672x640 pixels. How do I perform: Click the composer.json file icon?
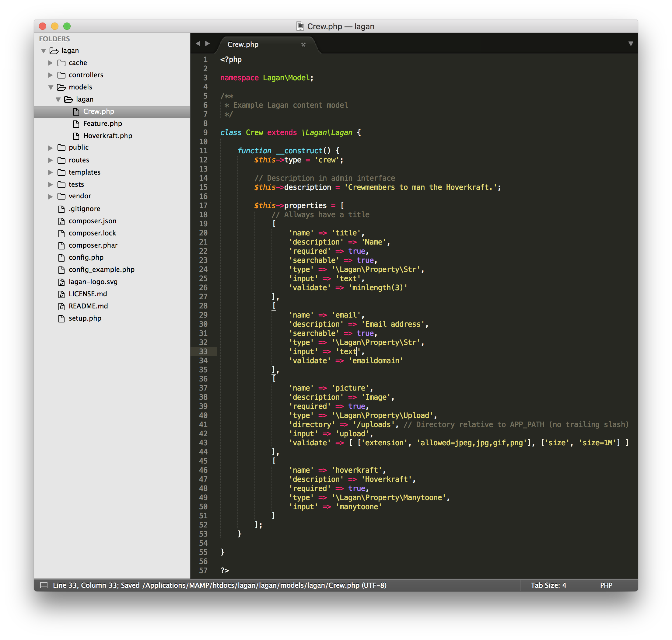pos(61,221)
